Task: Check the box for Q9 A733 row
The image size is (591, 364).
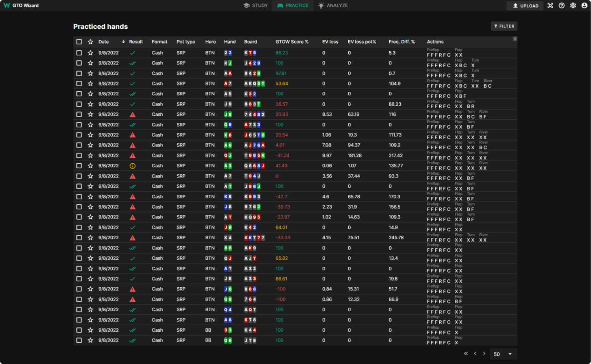Action: tap(79, 125)
